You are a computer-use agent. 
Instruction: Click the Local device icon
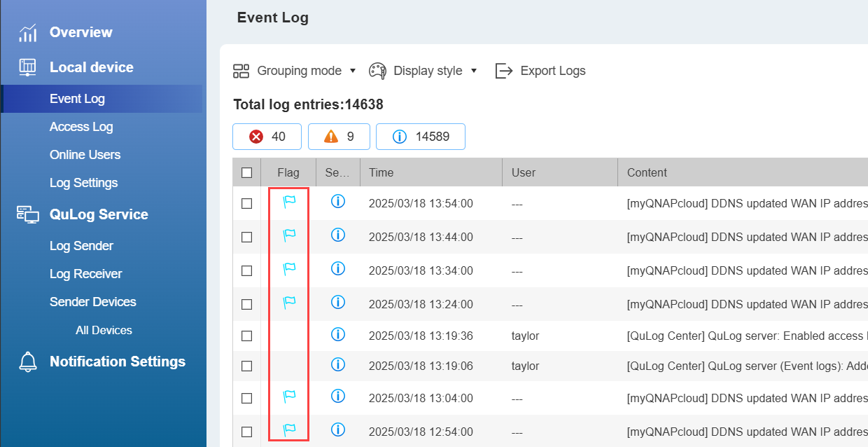(28, 67)
